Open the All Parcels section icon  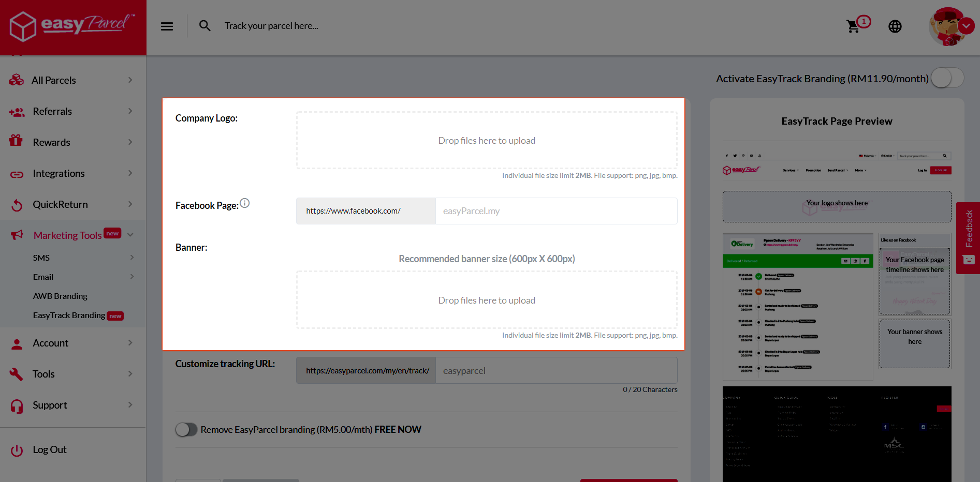17,80
